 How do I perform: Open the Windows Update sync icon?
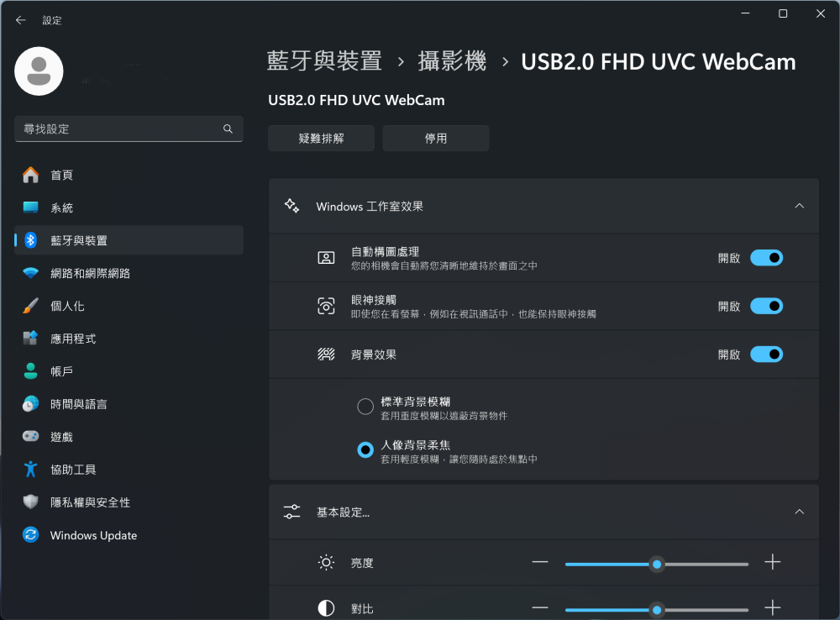pyautogui.click(x=30, y=534)
